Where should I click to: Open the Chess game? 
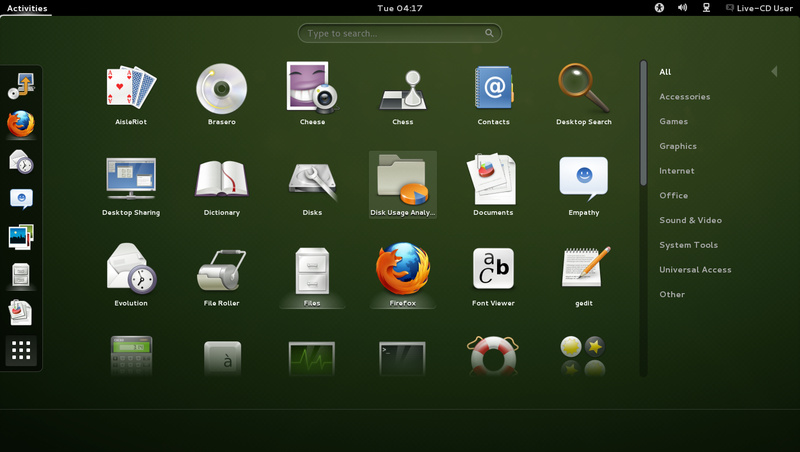pyautogui.click(x=403, y=95)
